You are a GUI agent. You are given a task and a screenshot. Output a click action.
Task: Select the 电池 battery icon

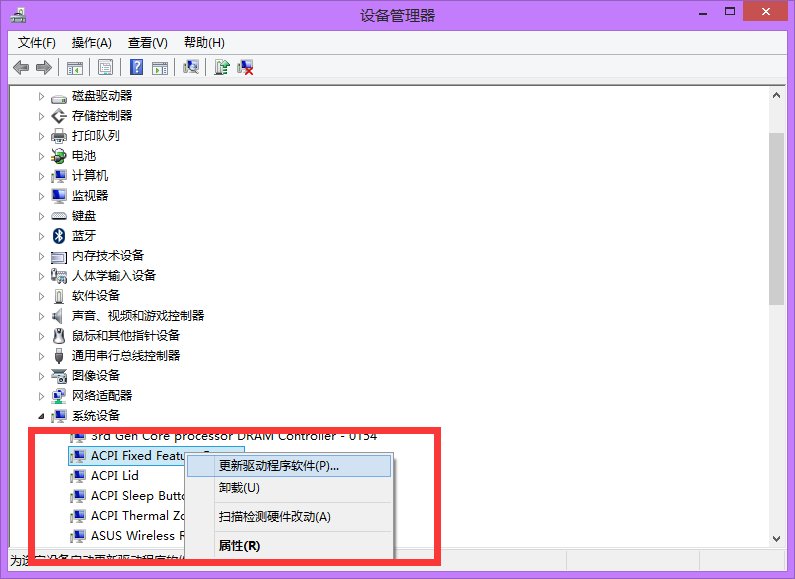59,156
